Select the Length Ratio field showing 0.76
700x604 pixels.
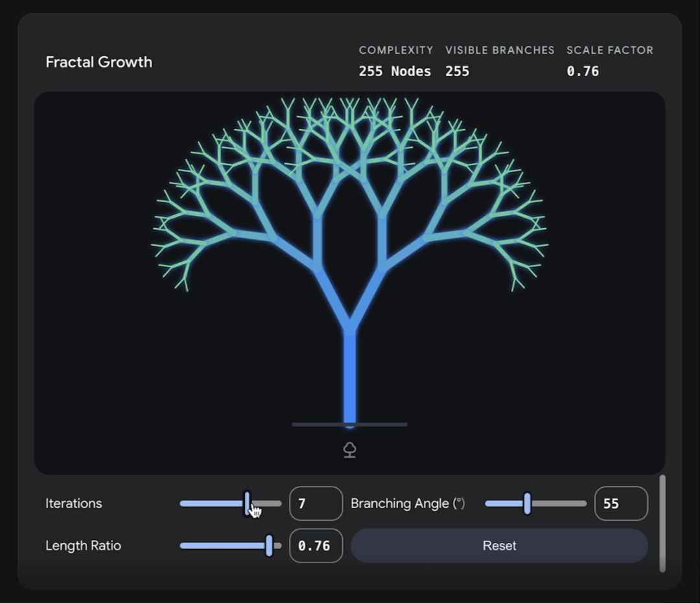click(316, 546)
